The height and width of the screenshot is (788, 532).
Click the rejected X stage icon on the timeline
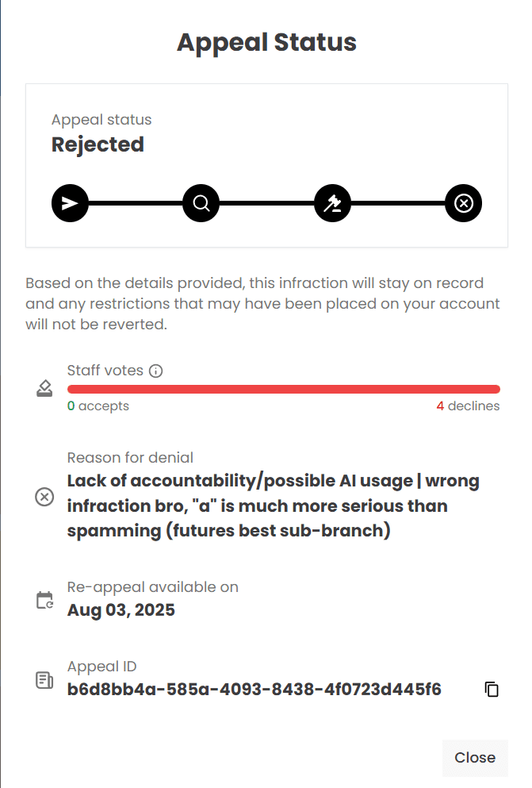coord(462,202)
